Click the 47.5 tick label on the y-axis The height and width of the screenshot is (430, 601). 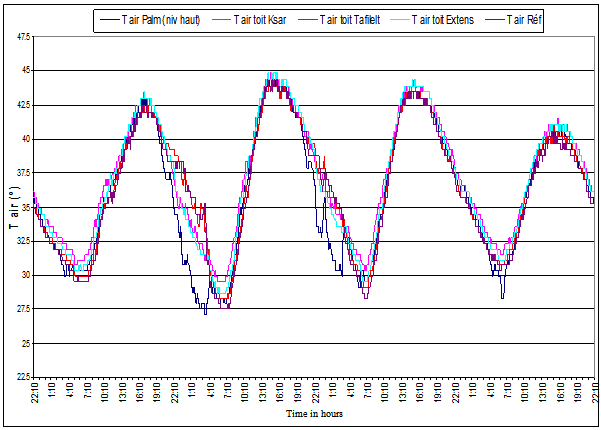(x=22, y=37)
